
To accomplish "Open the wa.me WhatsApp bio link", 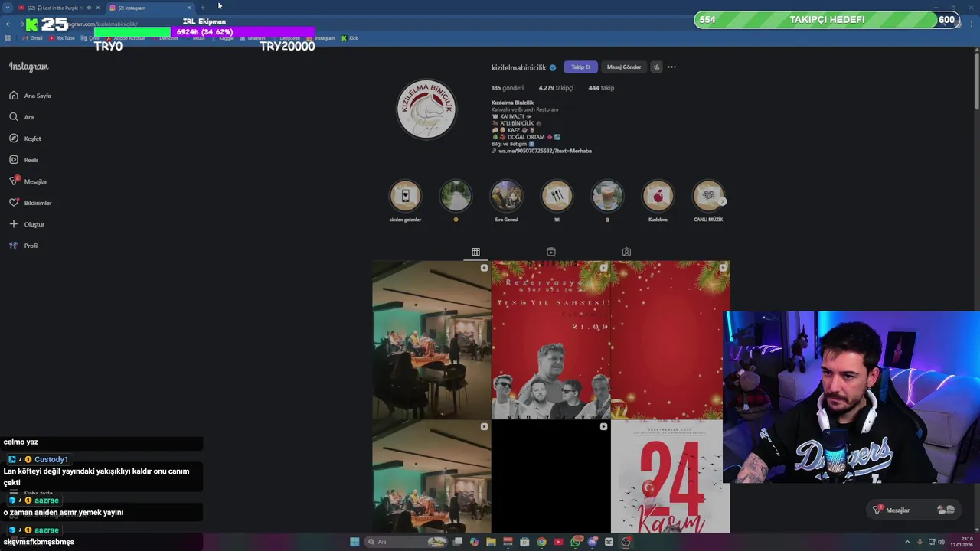I will tap(544, 151).
